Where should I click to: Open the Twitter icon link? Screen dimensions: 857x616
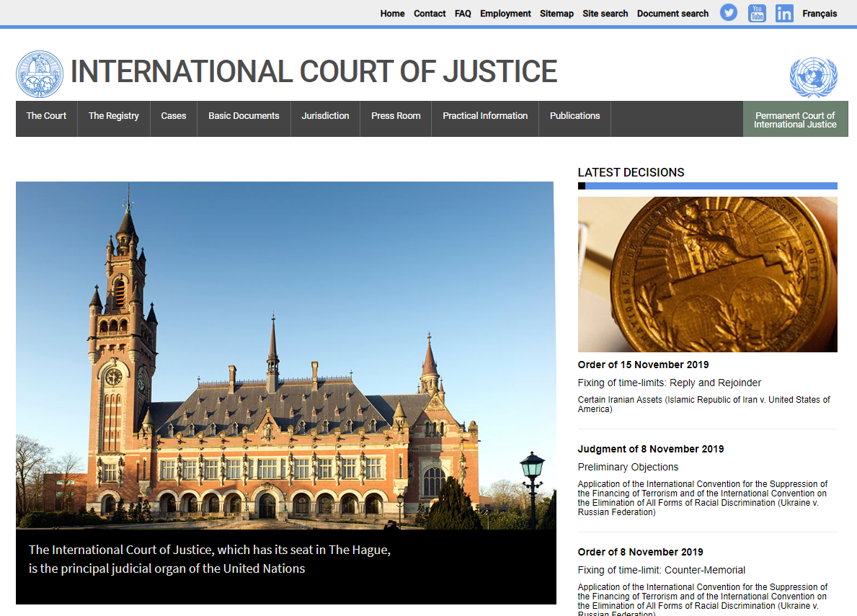(728, 12)
